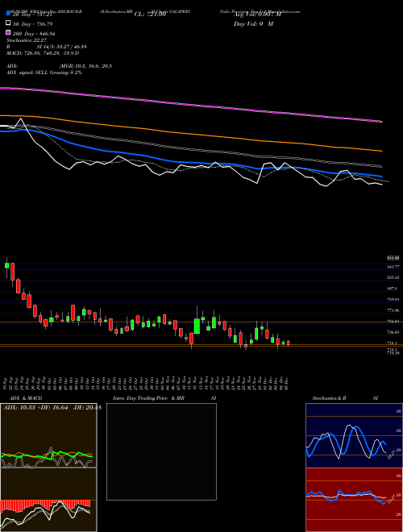Open the MACD histogram mini chart
403x532 pixels.
(x=48, y=500)
